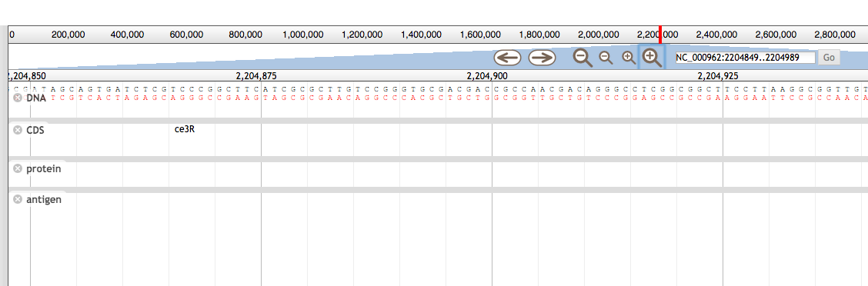
Task: Click 800,000 on the overview ruler
Action: click(x=245, y=35)
